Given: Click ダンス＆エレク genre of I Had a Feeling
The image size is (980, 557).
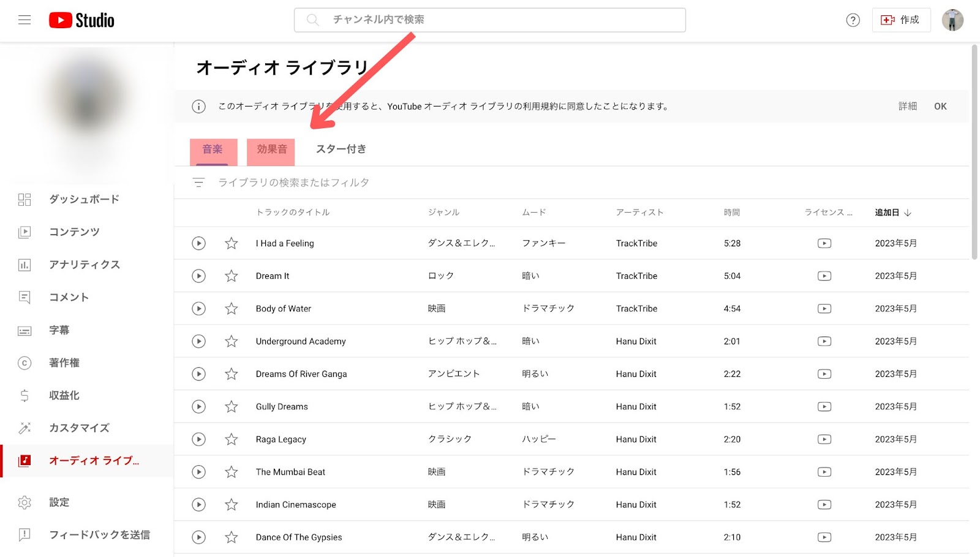Looking at the screenshot, I should point(461,243).
